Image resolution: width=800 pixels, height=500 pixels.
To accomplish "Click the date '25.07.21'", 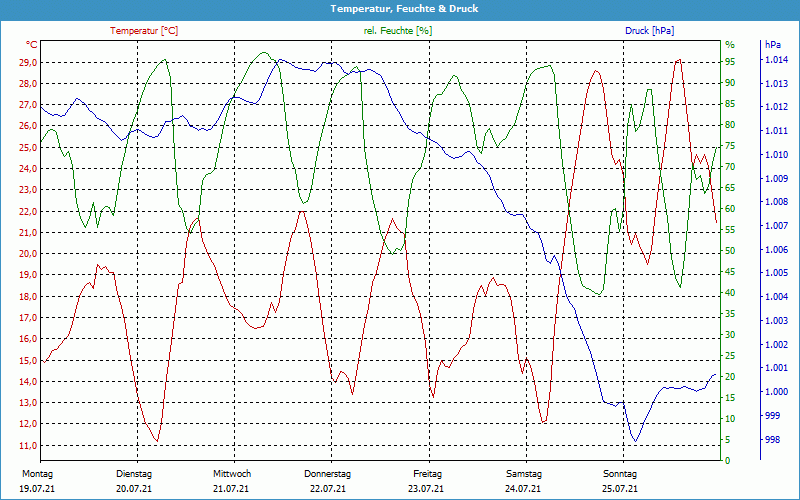I will tap(619, 488).
